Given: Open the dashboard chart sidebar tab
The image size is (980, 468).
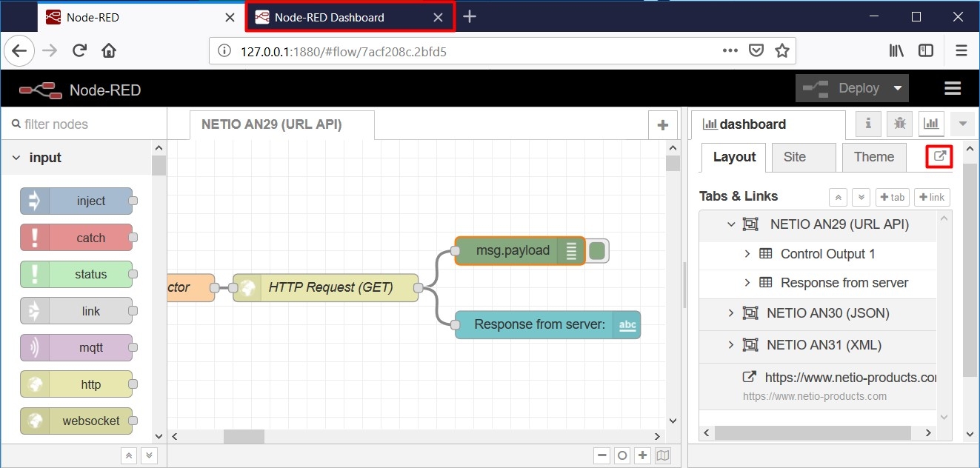Looking at the screenshot, I should [930, 124].
